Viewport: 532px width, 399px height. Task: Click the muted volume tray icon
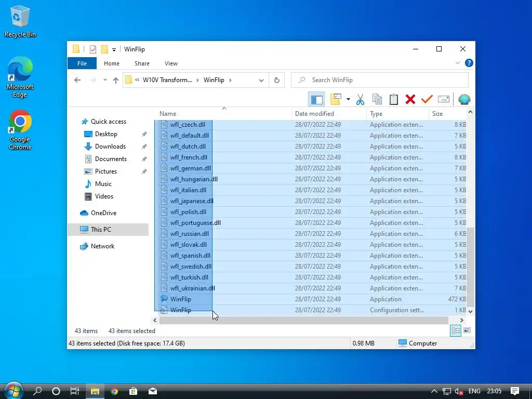point(459,391)
